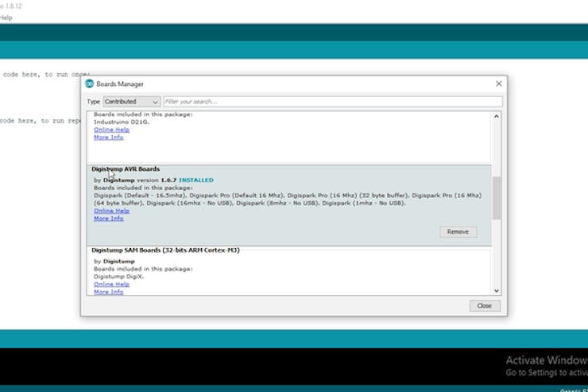Image resolution: width=588 pixels, height=392 pixels.
Task: Click the Arduino logo icon in Boards Manager title
Action: tap(89, 83)
